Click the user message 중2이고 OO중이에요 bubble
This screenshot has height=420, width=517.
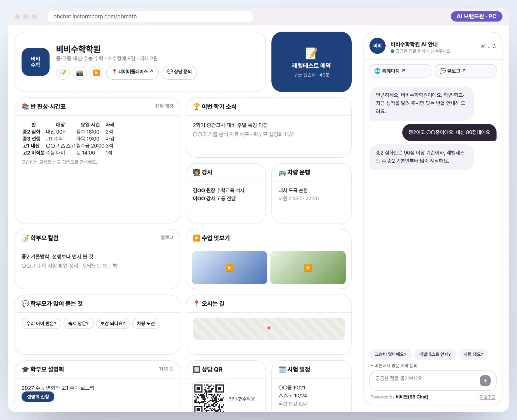click(x=449, y=132)
